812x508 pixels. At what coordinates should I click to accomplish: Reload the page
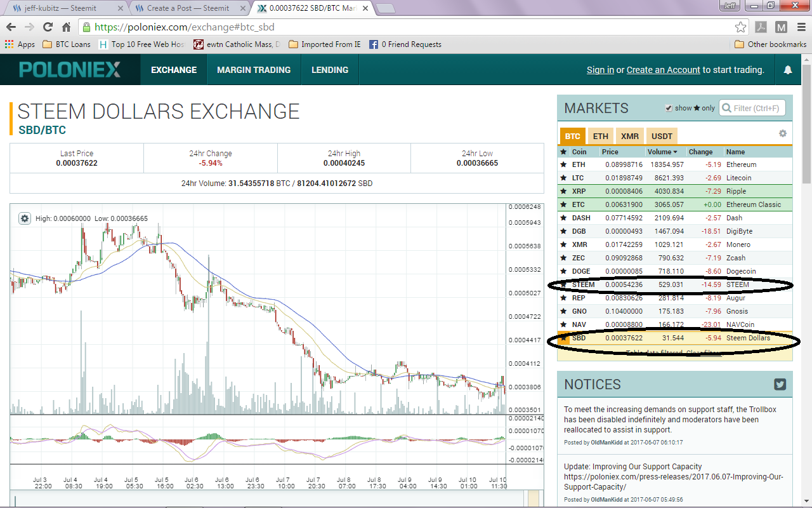tap(48, 27)
